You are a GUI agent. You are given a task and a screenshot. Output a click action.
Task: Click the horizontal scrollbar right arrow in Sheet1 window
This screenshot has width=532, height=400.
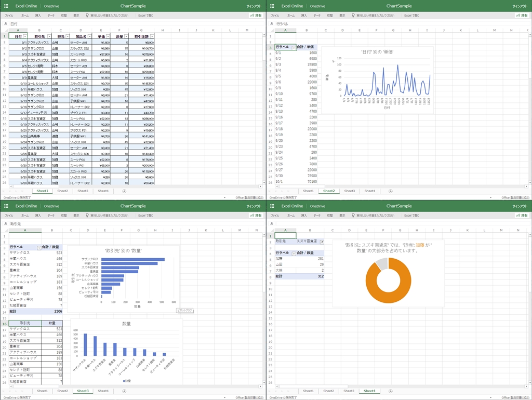coord(260,186)
